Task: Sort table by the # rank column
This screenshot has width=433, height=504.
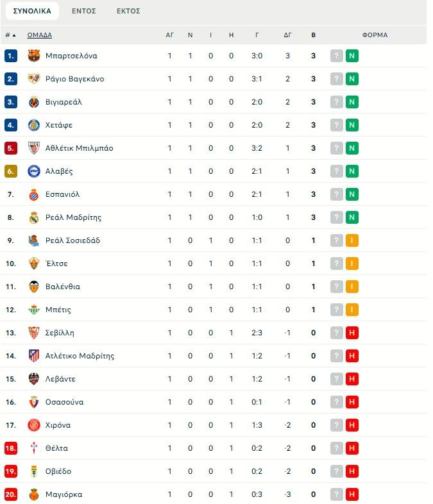Action: click(x=10, y=35)
